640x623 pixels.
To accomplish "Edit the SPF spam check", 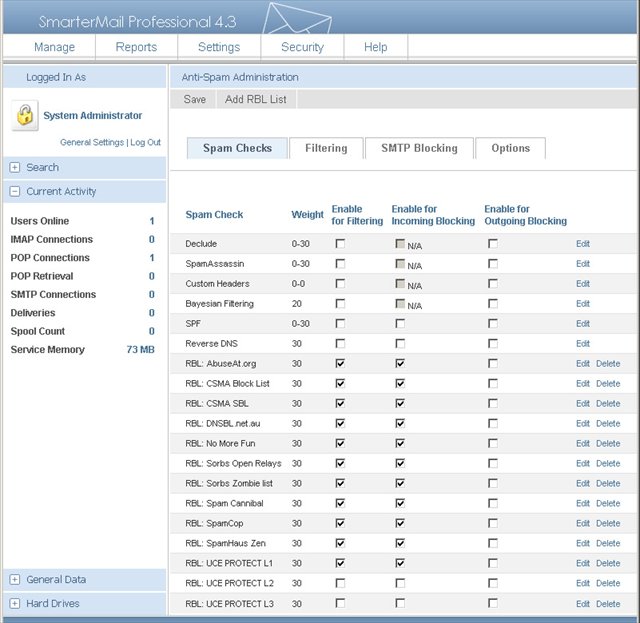I will coord(583,324).
